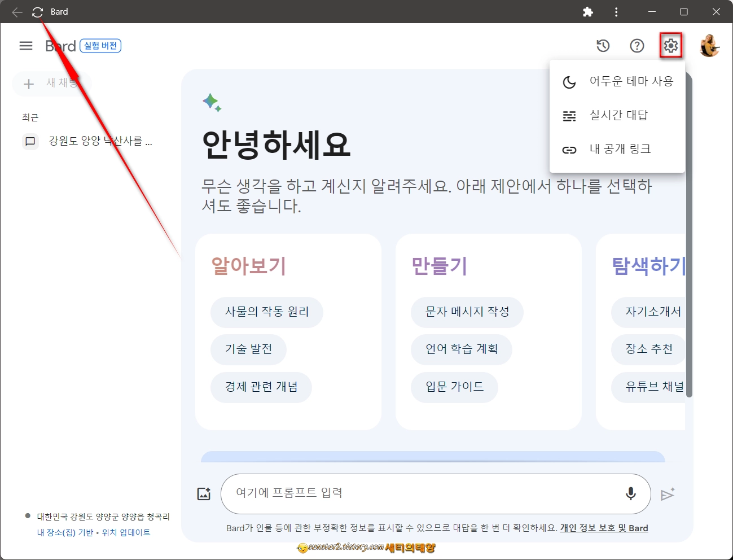The width and height of the screenshot is (733, 560).
Task: Click the 만들기 card heading
Action: click(440, 266)
